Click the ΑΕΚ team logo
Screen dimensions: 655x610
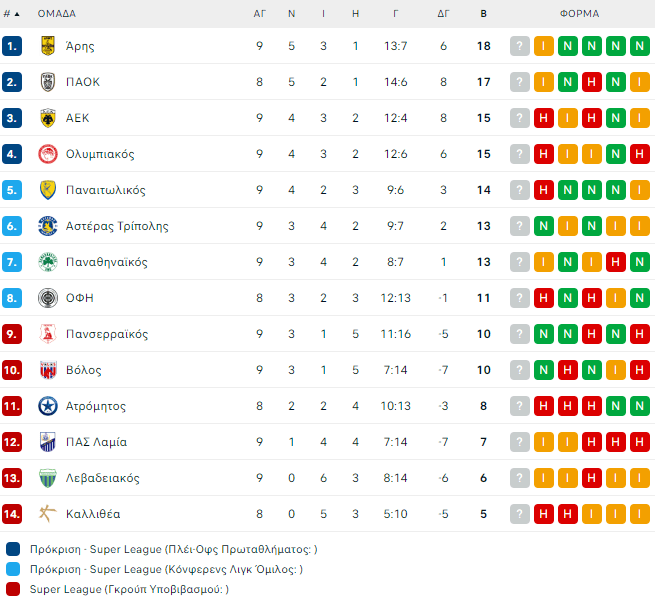[47, 118]
